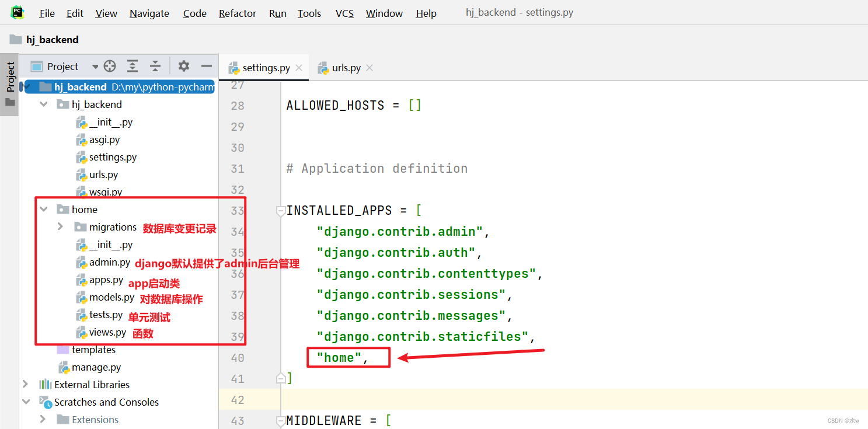Click the folder icon under Project sidebar tab
868x429 pixels.
10,102
